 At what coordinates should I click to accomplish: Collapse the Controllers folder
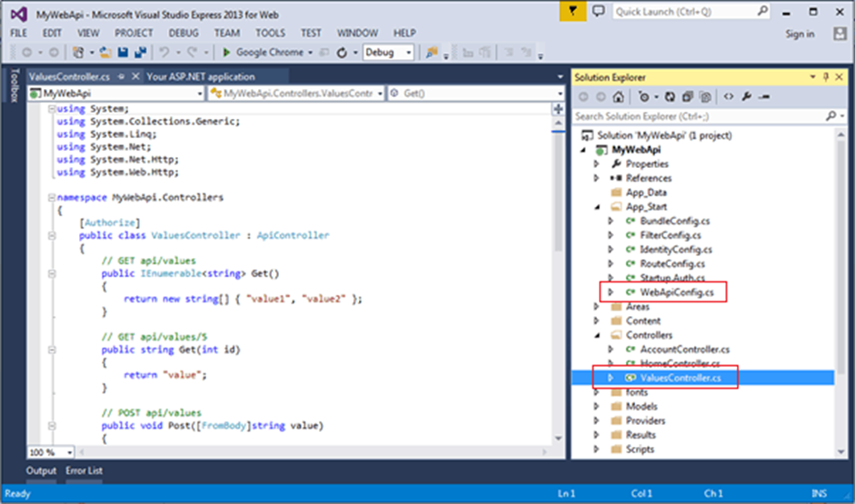[597, 335]
